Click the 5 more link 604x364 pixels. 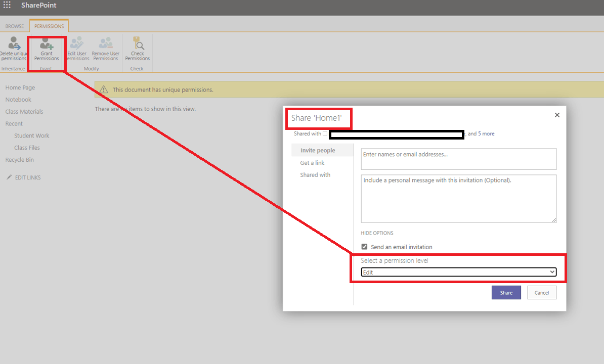[x=486, y=133]
